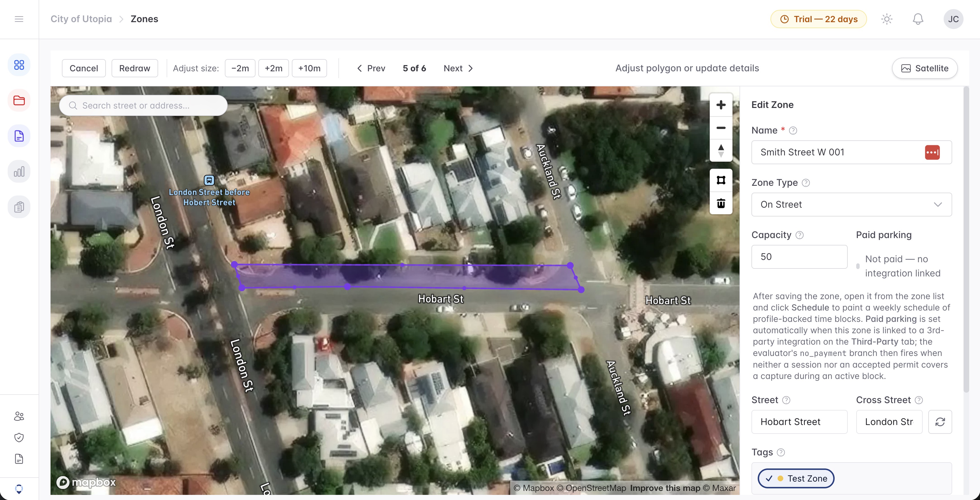
Task: Toggle the Test Zone tag
Action: coord(796,478)
